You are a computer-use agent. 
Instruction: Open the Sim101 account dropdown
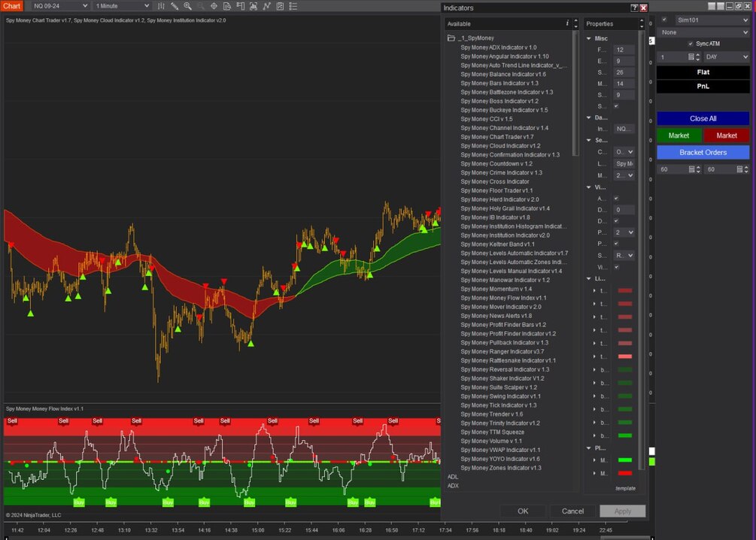click(x=712, y=20)
